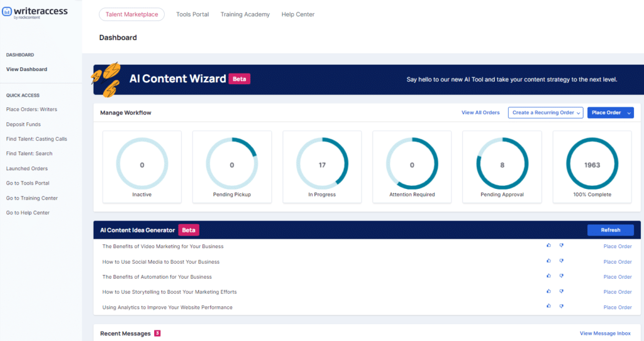Open the 100% Complete orders ring
The height and width of the screenshot is (341, 644).
[x=592, y=164]
